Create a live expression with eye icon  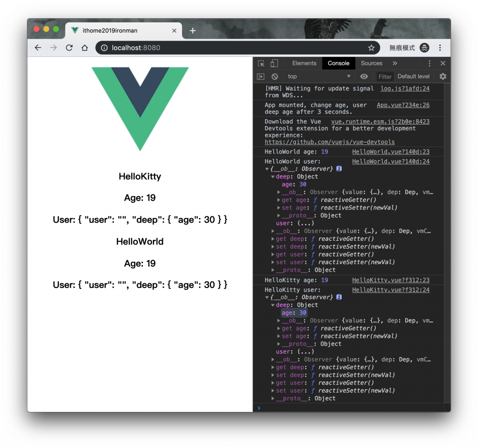click(364, 77)
